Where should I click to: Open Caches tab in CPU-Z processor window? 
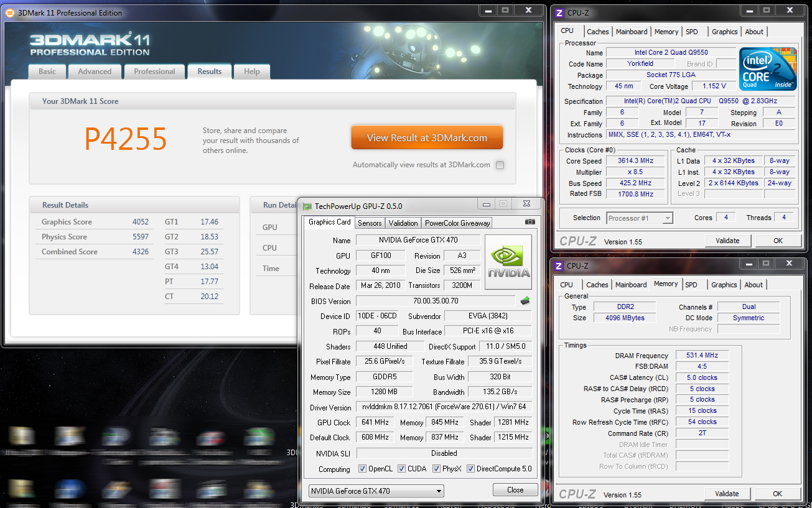click(598, 32)
